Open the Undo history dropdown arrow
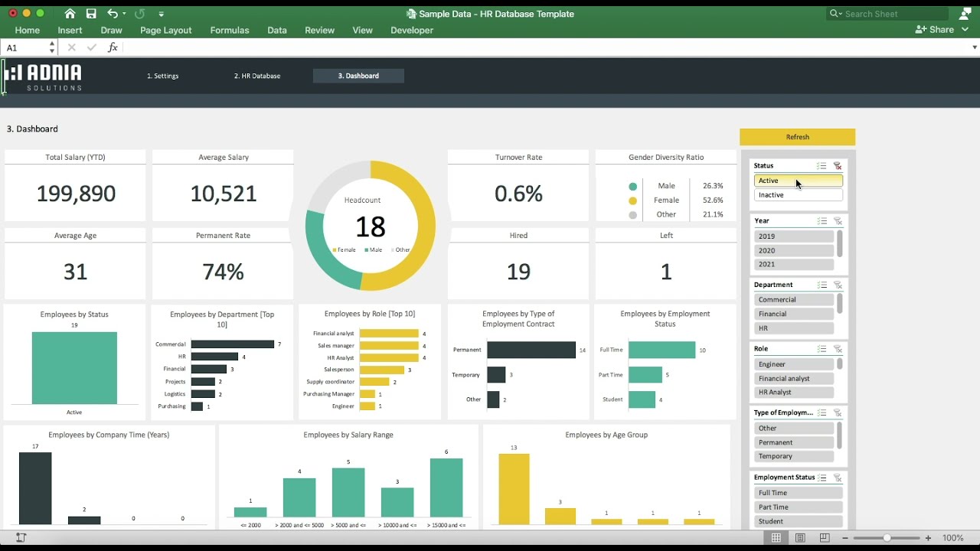The height and width of the screenshot is (551, 980). click(x=124, y=14)
